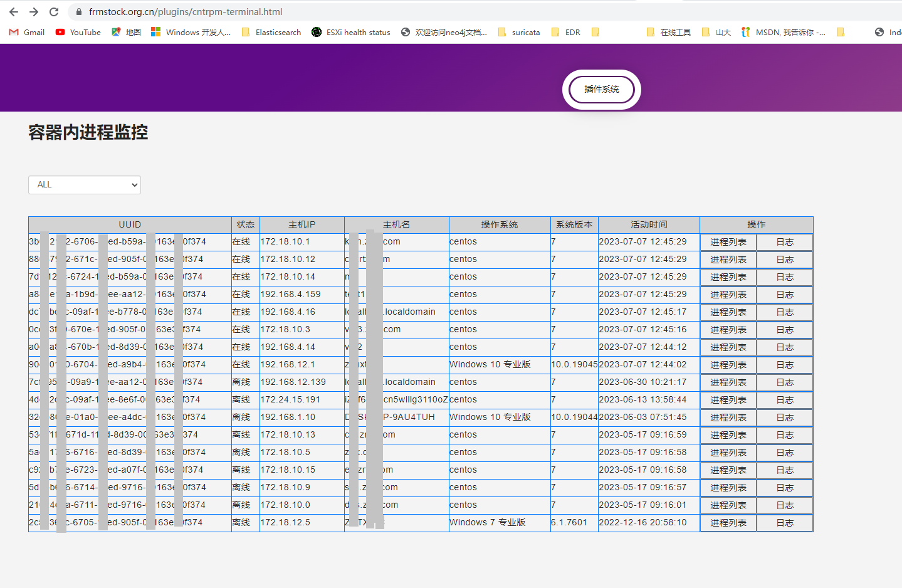The height and width of the screenshot is (588, 902).
Task: Open the 地图 maps bookmark
Action: coord(126,32)
